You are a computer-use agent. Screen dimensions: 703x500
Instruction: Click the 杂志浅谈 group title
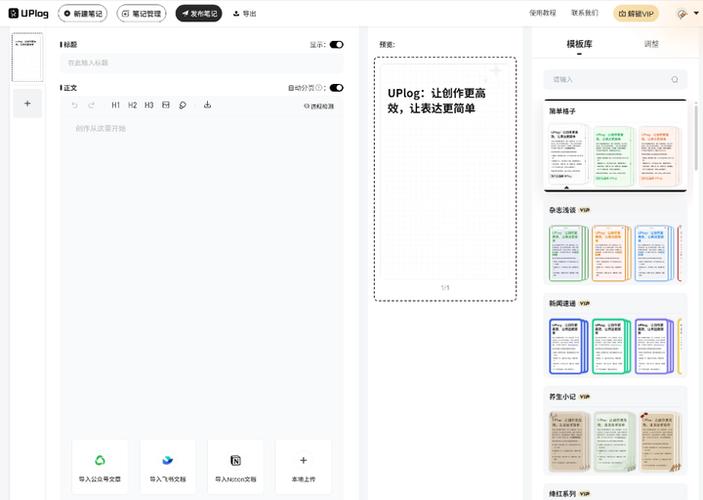click(562, 210)
